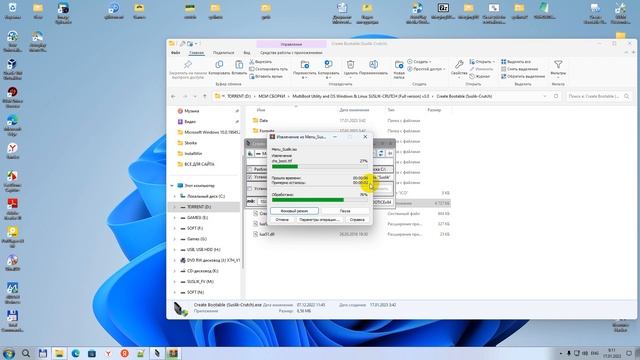Select ВСЕ ДЛЯ САЙТА folder in navigation pane
640x360 pixels.
coord(199,164)
